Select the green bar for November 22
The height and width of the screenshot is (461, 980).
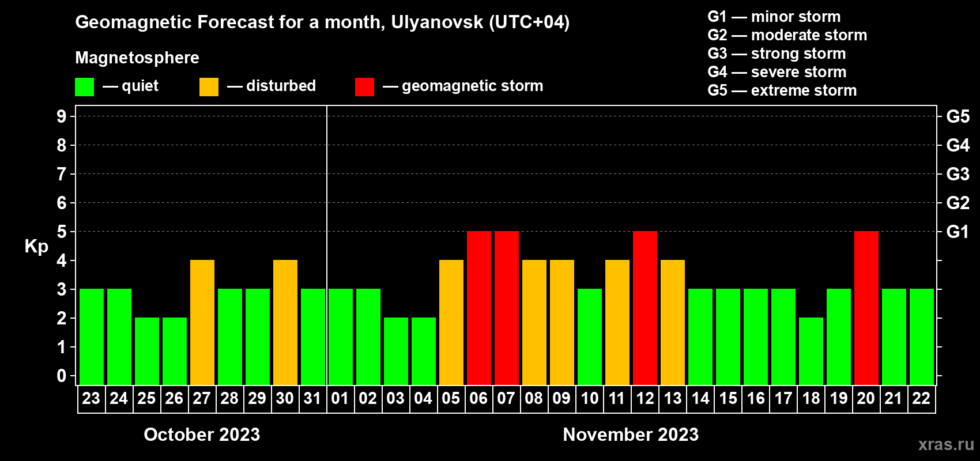click(922, 337)
